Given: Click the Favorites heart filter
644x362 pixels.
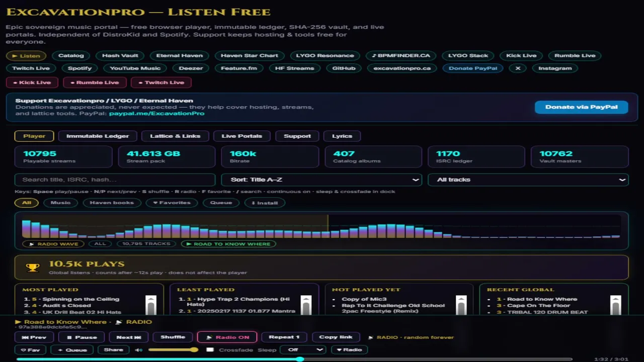Looking at the screenshot, I should (x=171, y=203).
